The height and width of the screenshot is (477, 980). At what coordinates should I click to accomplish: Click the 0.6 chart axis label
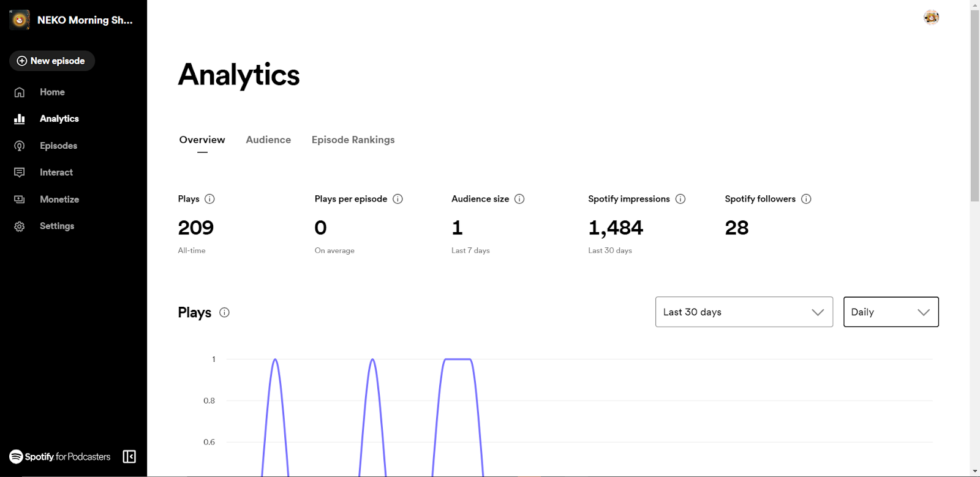tap(209, 442)
